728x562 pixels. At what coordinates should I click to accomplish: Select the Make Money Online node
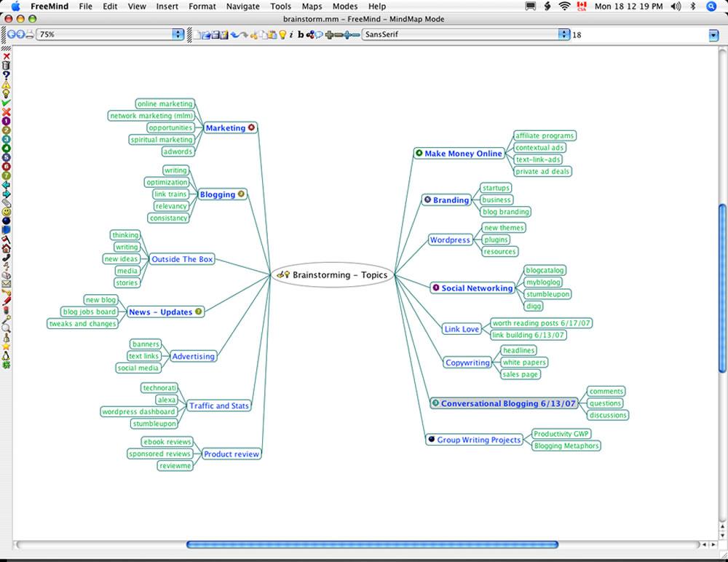(x=459, y=154)
